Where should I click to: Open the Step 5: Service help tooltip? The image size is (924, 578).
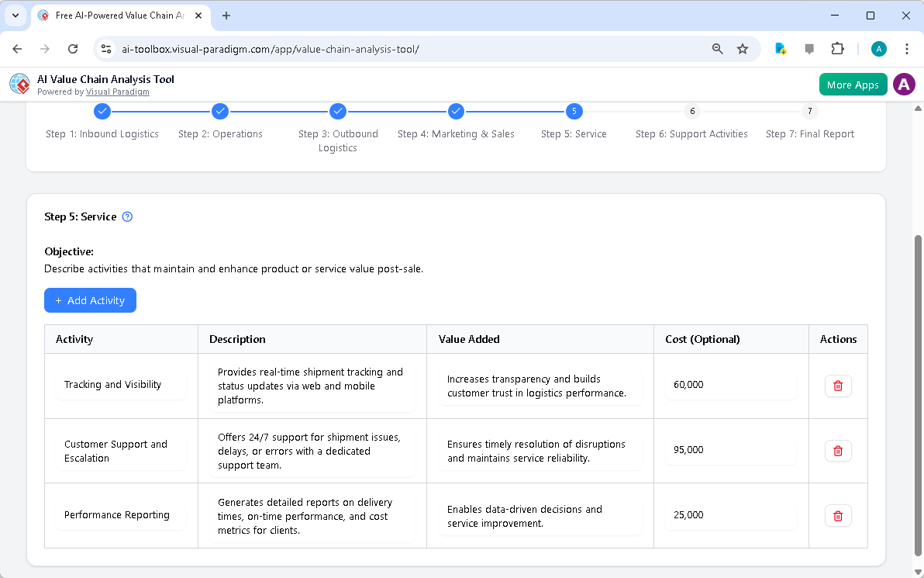(x=126, y=216)
